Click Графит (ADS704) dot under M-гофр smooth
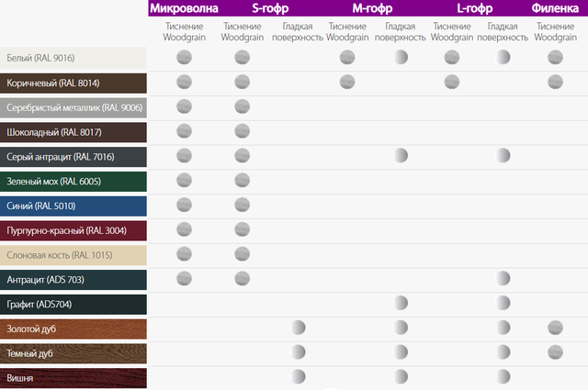 401,303
